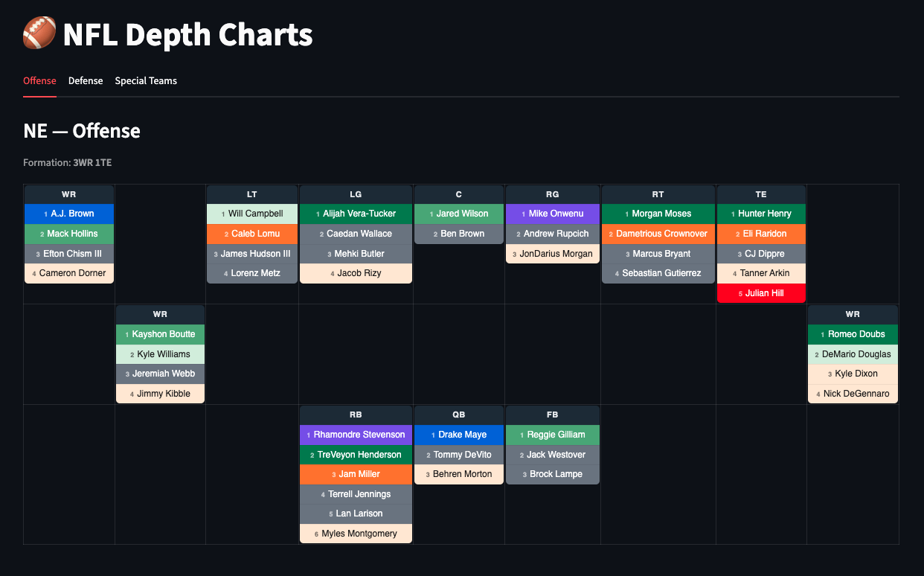Select the Offense tab
This screenshot has height=576, width=924.
pyautogui.click(x=39, y=80)
